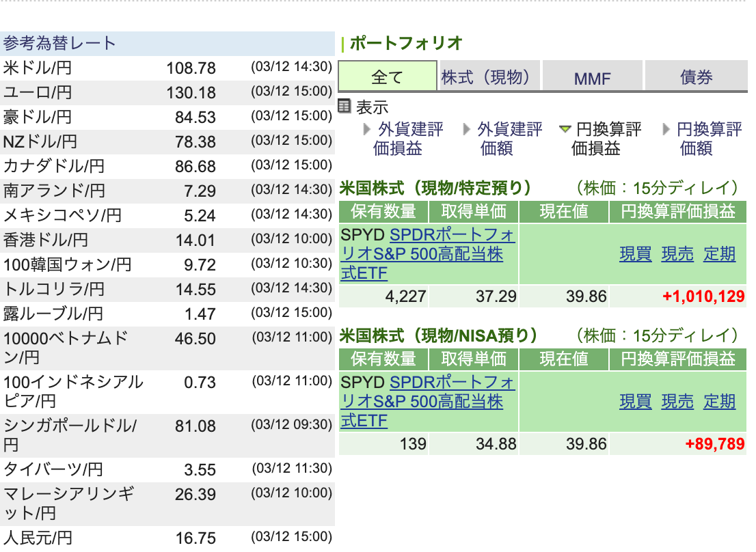756x552 pixels.
Task: Click the シンガポールドル/円 rate 81.08
Action: [x=195, y=426]
